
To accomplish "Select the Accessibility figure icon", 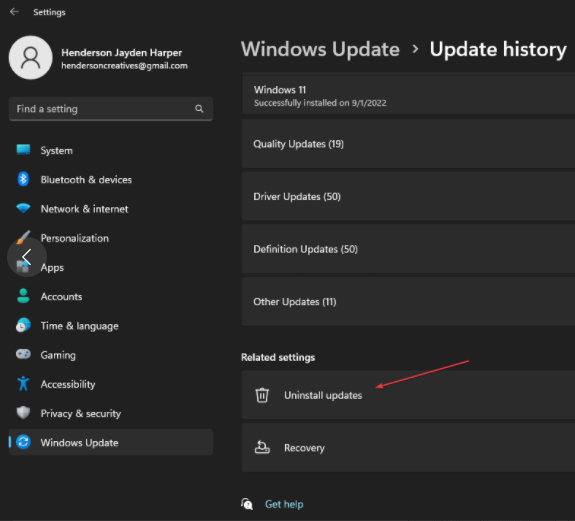I will (23, 384).
